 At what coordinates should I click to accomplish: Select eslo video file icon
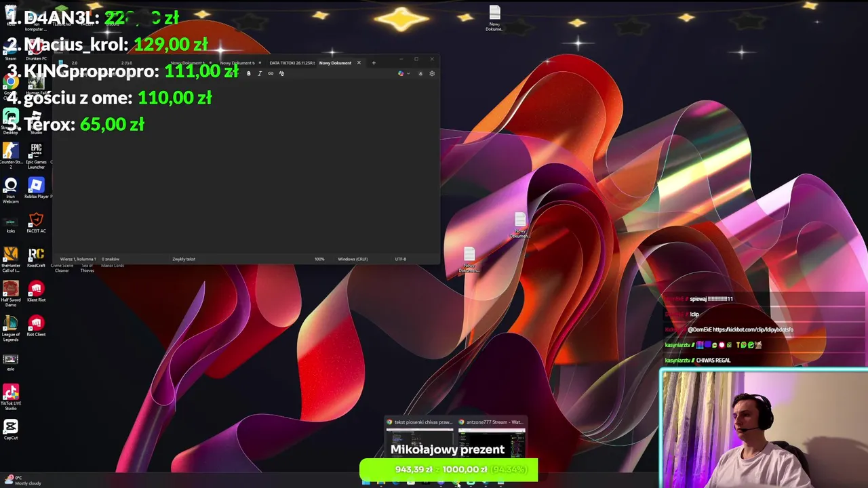(x=11, y=362)
